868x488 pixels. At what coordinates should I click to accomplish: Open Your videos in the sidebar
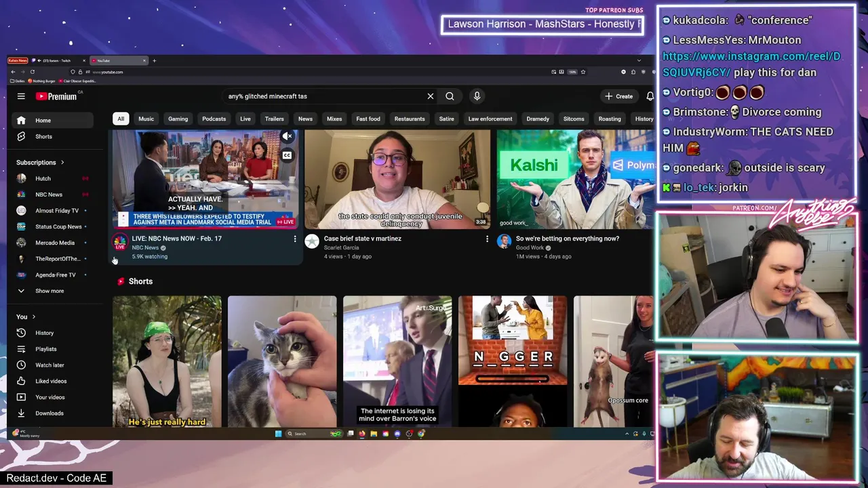tap(53, 397)
